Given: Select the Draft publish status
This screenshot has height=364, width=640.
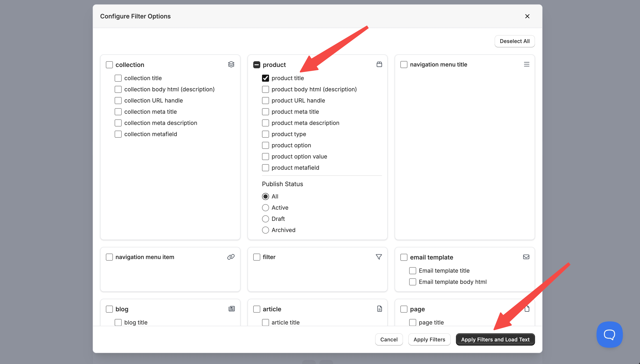Looking at the screenshot, I should coord(265,219).
